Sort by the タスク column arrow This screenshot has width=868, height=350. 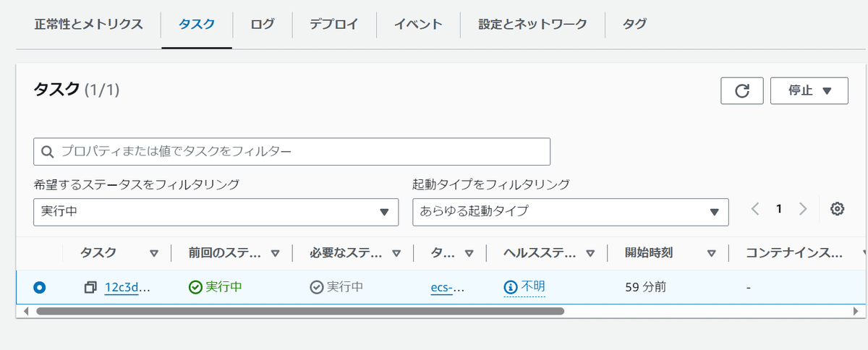click(x=153, y=253)
